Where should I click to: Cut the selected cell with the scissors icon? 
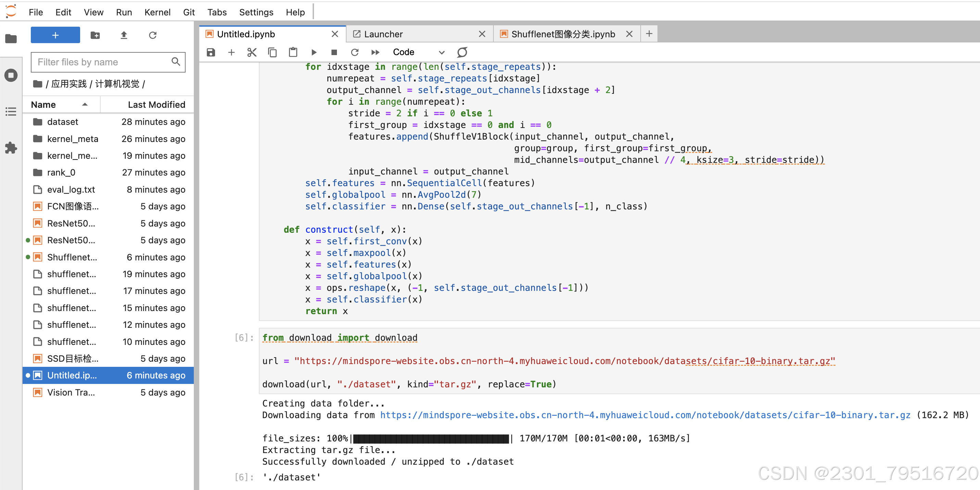click(x=252, y=52)
